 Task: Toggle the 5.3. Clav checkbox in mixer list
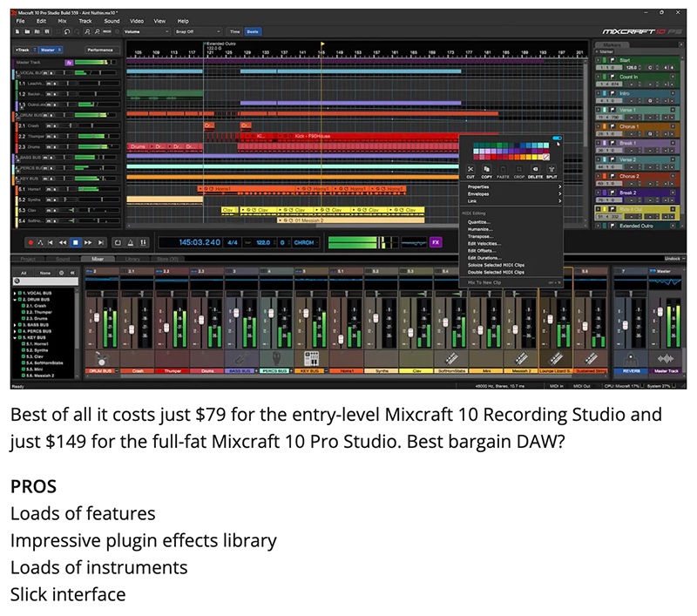(x=24, y=356)
